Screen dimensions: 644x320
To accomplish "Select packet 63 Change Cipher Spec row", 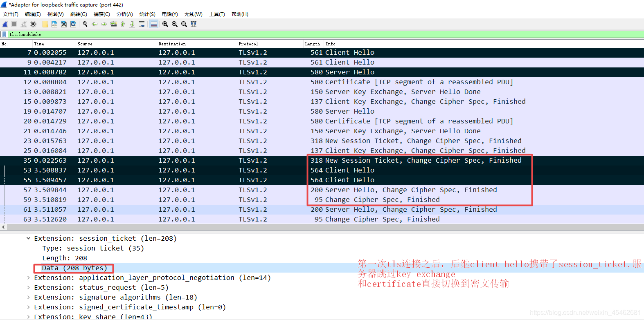I will 322,219.
